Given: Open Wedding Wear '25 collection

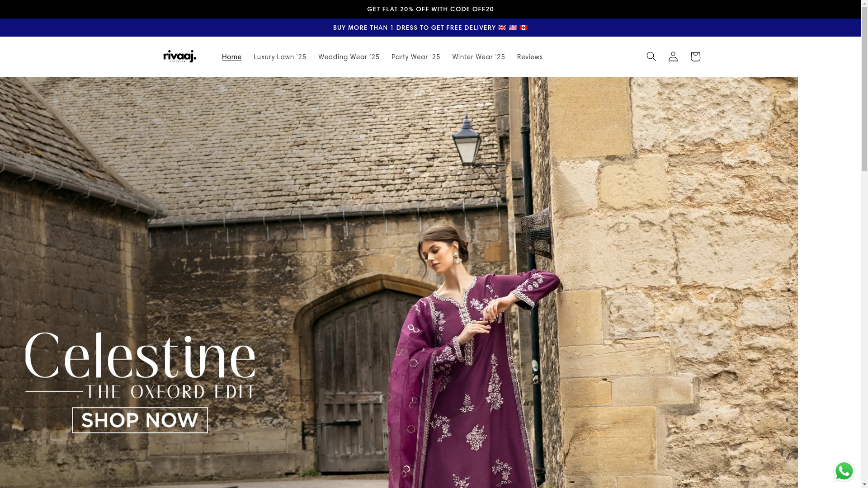Looking at the screenshot, I should (x=349, y=57).
